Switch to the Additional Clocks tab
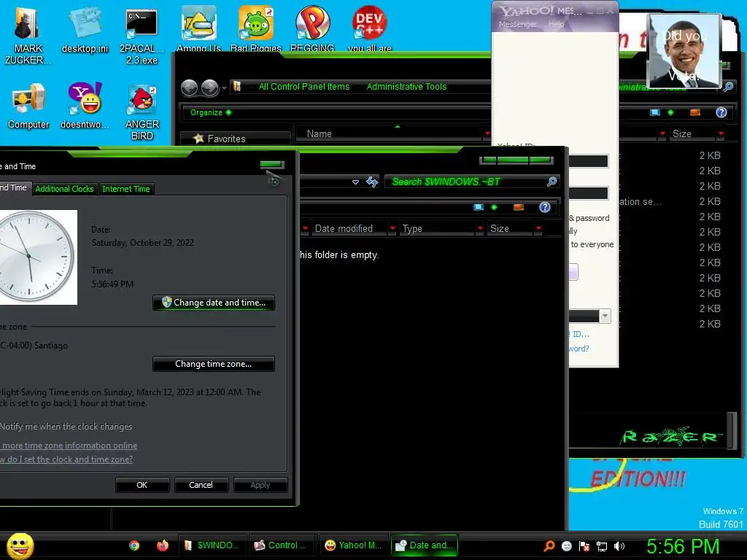Viewport: 747px width, 560px height. tap(64, 189)
